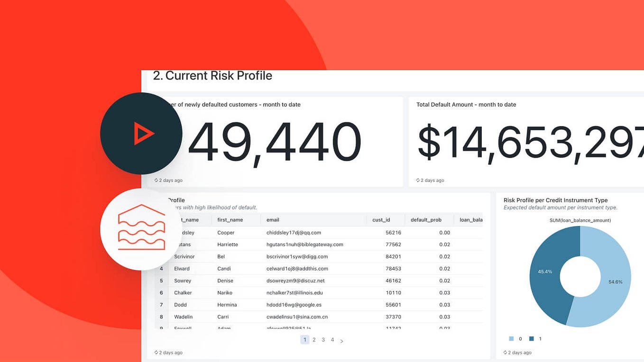Click the SUM(loan_balance_amount) chart label

[580, 220]
